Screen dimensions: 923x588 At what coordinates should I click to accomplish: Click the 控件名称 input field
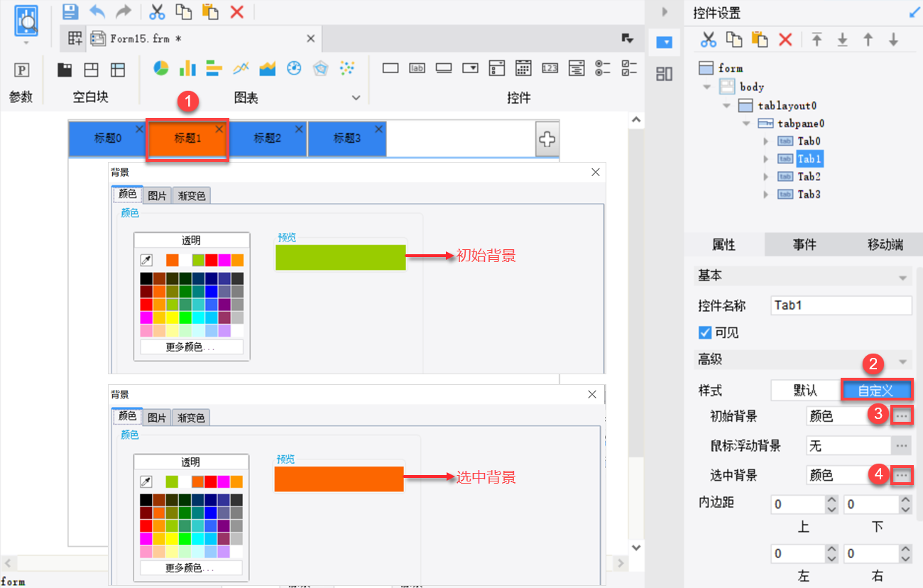point(841,305)
